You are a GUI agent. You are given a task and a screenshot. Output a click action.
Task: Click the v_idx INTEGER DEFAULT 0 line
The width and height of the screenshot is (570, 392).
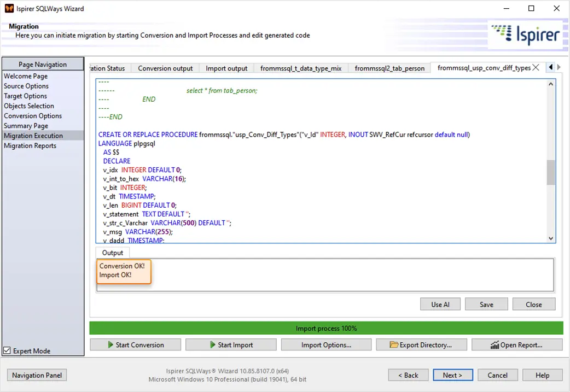tap(142, 170)
